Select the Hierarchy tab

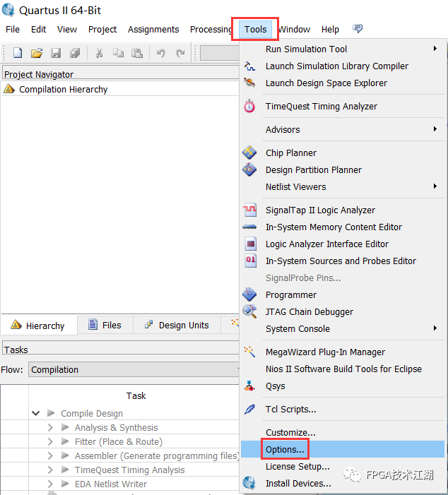pyautogui.click(x=39, y=325)
